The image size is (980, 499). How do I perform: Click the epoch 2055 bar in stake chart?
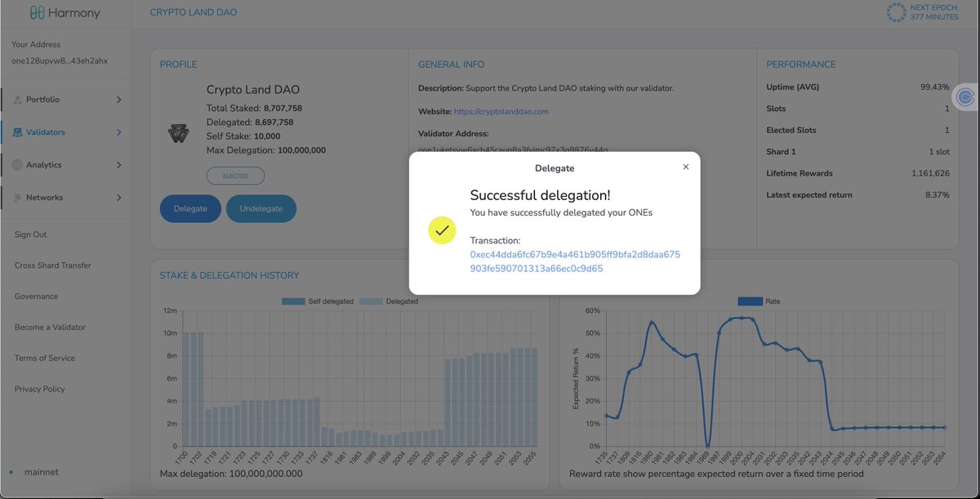coord(535,398)
